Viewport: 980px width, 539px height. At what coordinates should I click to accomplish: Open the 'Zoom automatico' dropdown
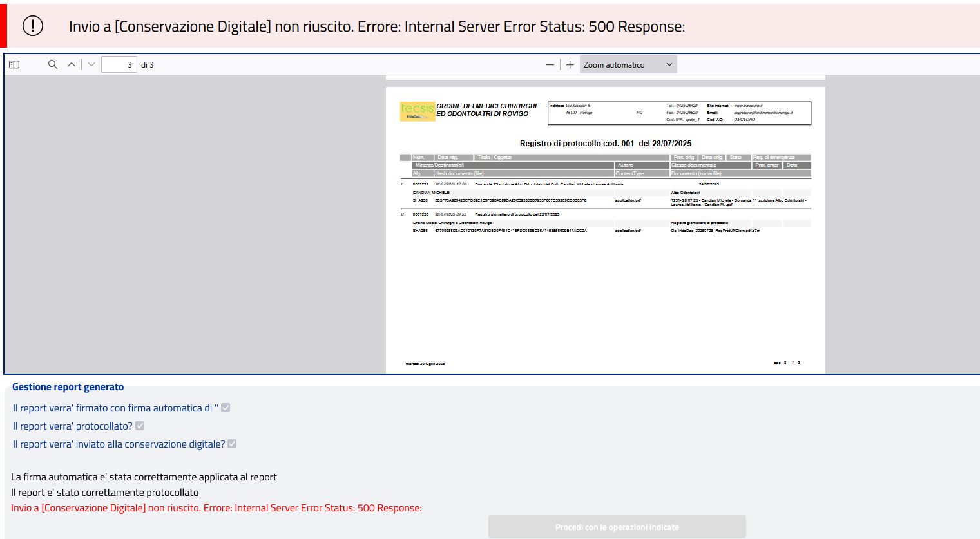628,64
